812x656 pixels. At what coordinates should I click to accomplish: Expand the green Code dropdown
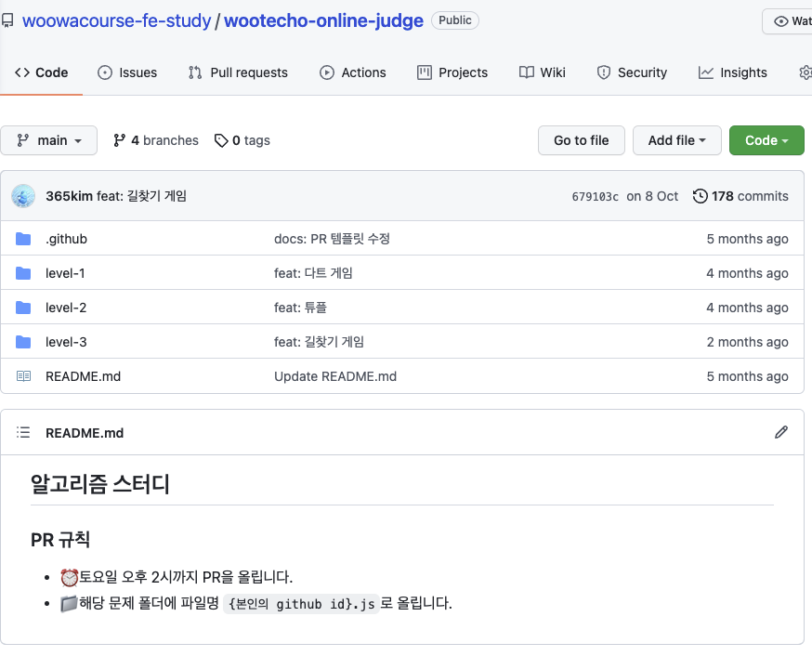click(x=766, y=140)
